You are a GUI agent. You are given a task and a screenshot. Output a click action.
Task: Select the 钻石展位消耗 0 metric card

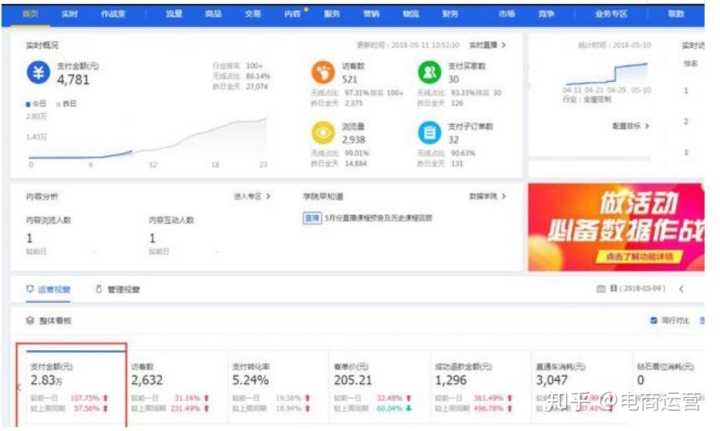pos(668,386)
